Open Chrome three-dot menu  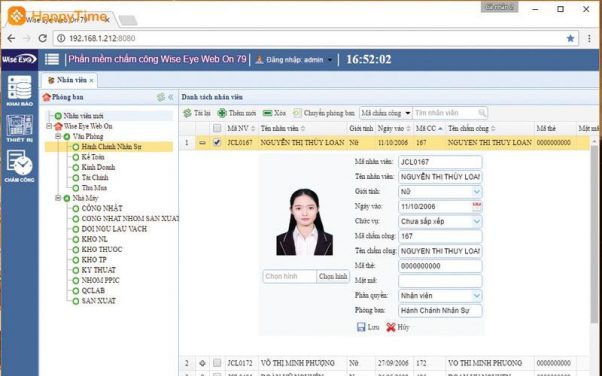589,38
